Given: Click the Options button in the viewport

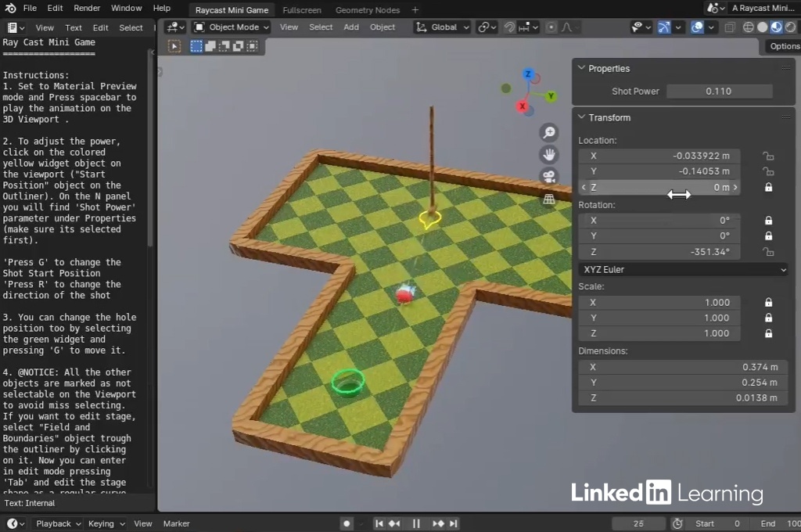Looking at the screenshot, I should (x=784, y=46).
